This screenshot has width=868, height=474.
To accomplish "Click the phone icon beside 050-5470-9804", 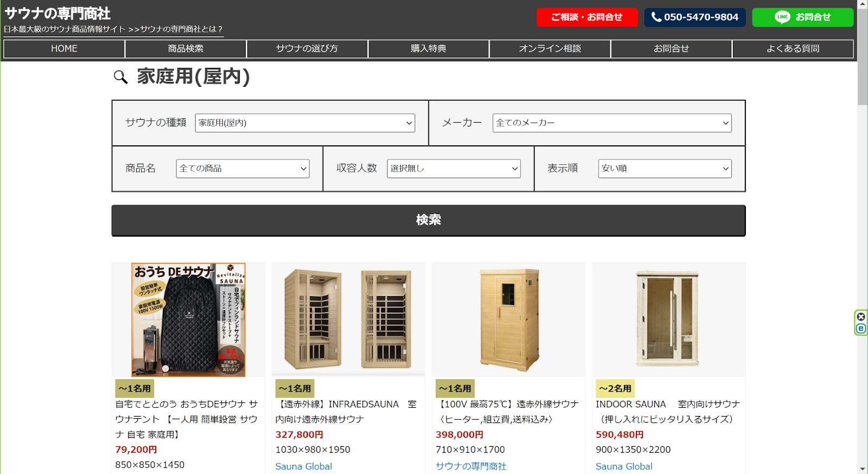I will [656, 17].
